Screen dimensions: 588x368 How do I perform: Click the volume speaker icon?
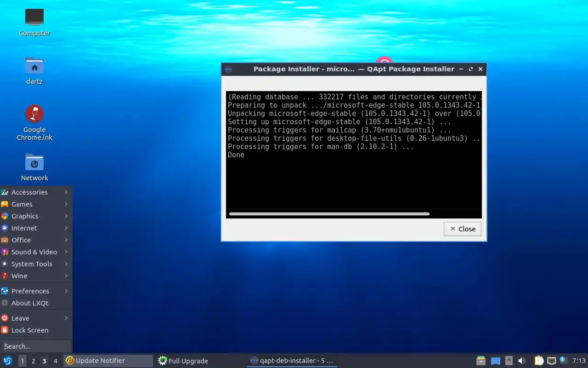[x=522, y=361]
